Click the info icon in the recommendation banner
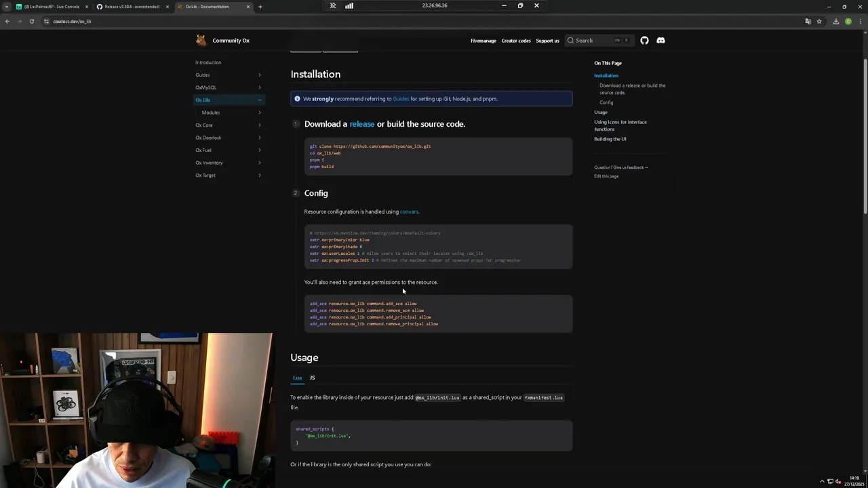Viewport: 868px width, 488px height. coord(297,99)
